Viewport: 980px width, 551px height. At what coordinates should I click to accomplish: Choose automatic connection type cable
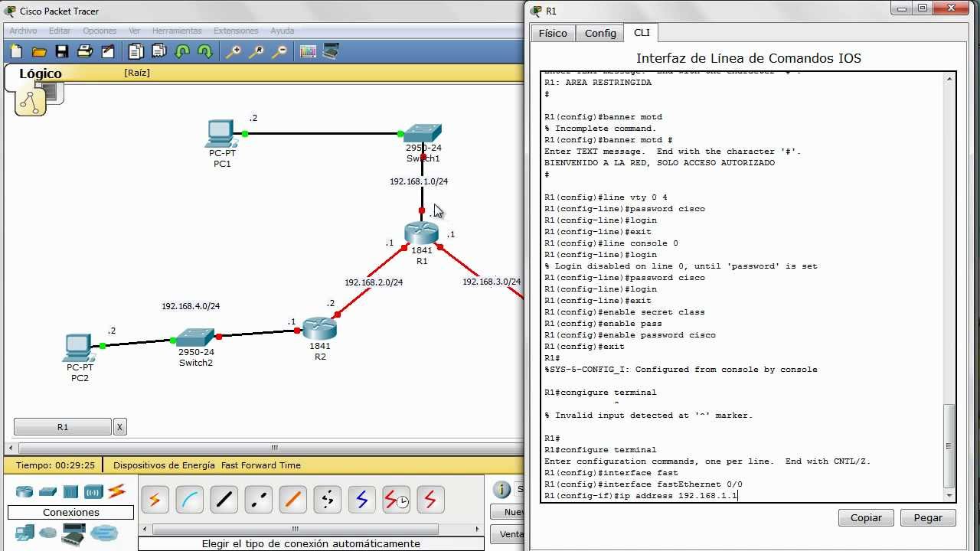[x=155, y=500]
